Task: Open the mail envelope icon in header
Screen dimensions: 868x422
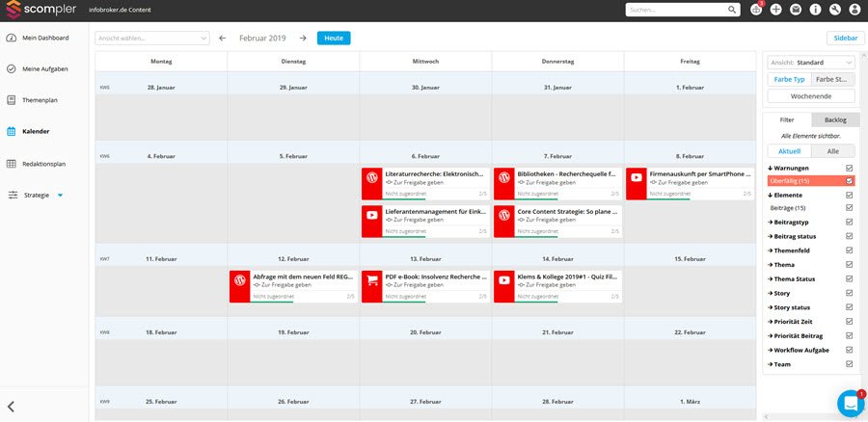Action: pos(796,10)
